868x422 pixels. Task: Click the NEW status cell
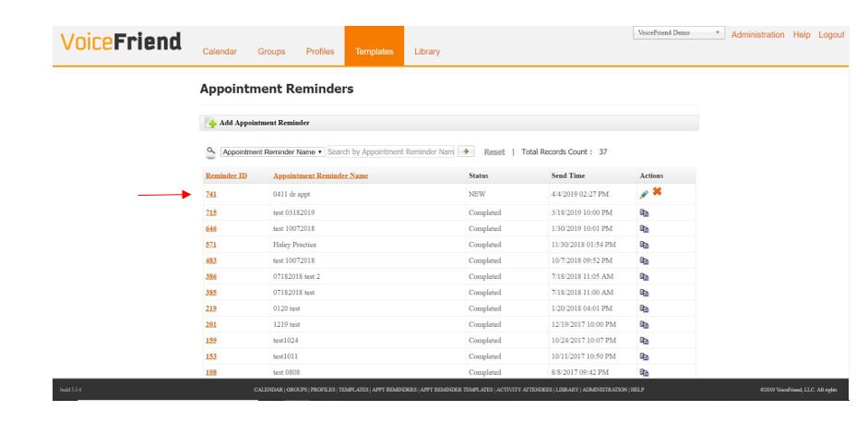click(477, 195)
